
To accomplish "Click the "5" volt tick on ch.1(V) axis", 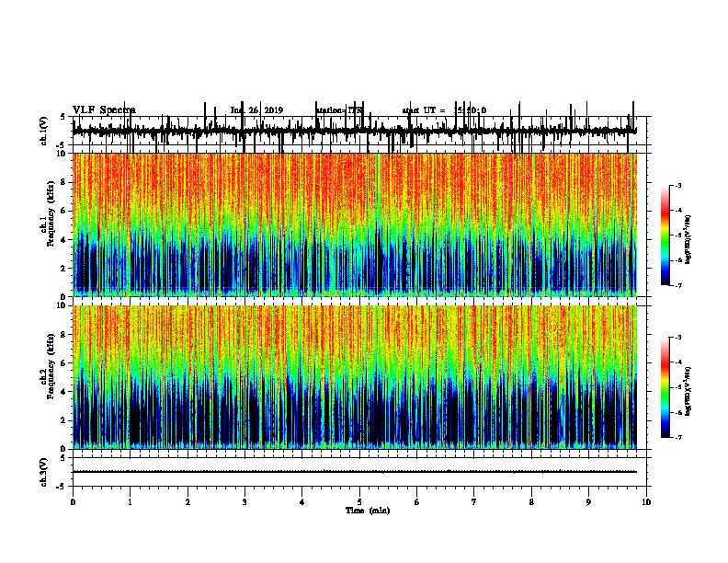I will 63,117.
